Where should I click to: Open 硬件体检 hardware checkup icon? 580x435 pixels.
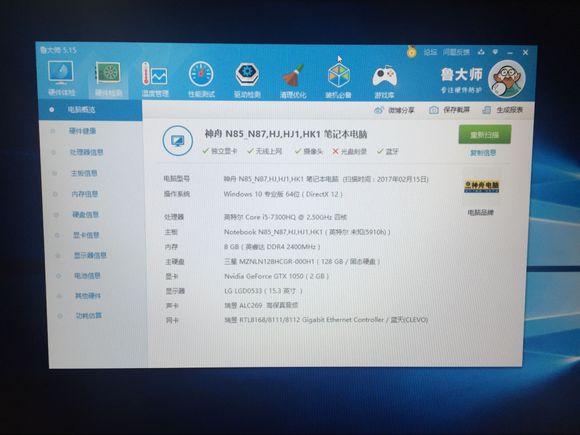[61, 78]
